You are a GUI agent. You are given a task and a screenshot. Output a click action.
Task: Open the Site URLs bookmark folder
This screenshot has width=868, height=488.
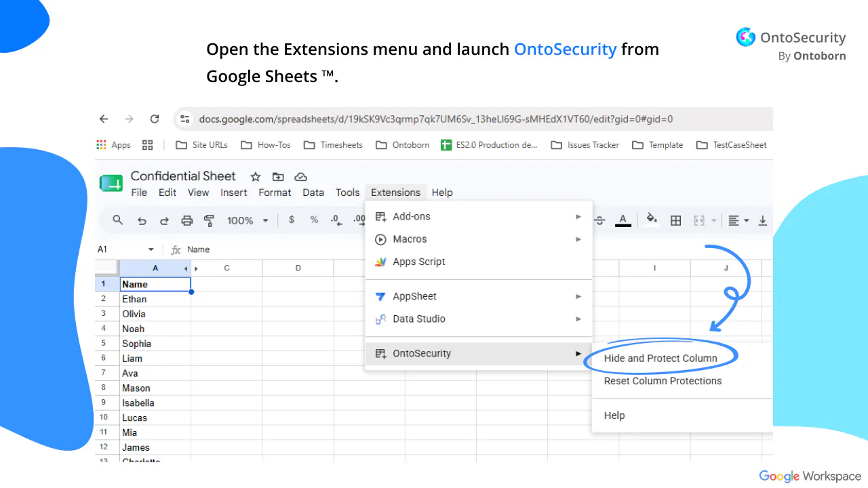pyautogui.click(x=201, y=145)
